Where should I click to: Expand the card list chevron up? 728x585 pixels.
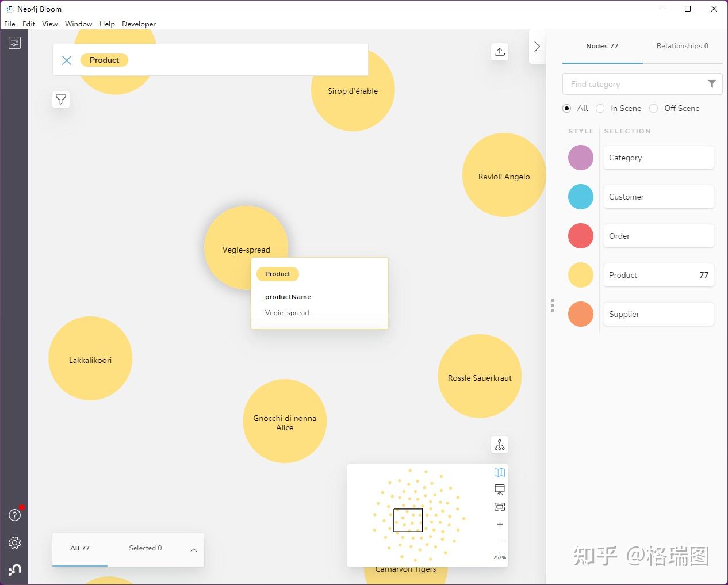point(194,550)
